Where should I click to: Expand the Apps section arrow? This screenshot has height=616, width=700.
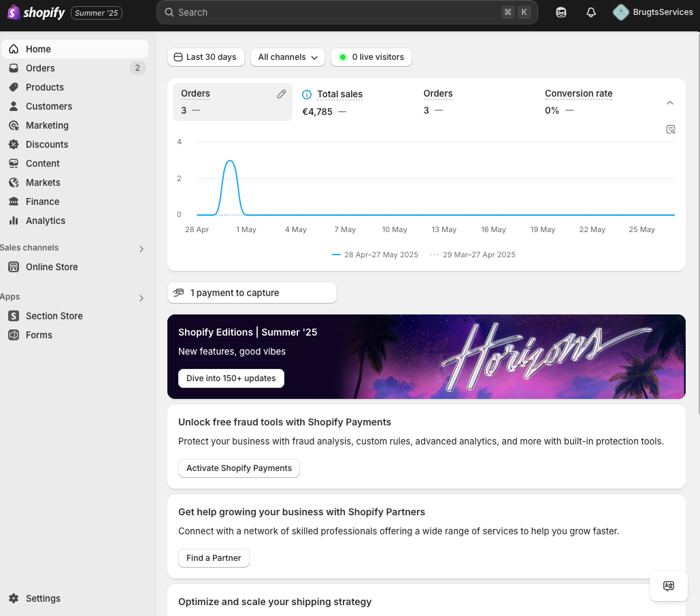(x=141, y=297)
